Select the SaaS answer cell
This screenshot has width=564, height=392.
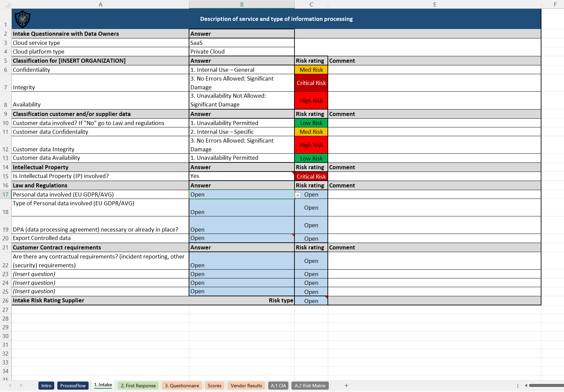241,43
